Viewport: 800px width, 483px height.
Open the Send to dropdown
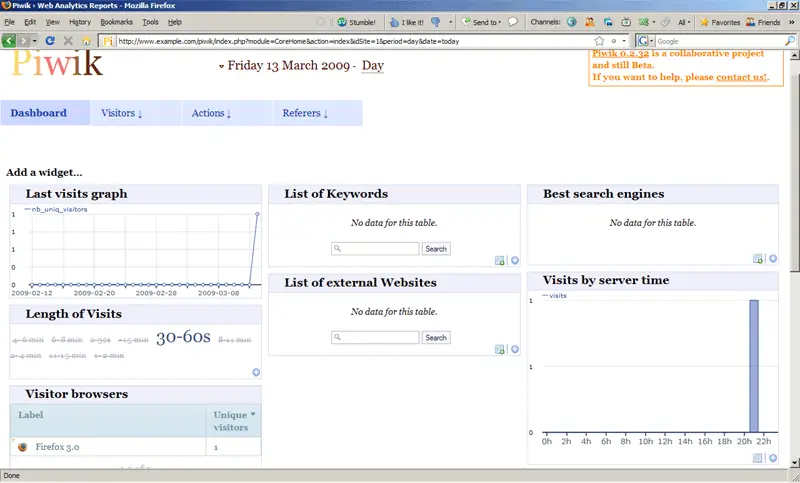point(482,22)
